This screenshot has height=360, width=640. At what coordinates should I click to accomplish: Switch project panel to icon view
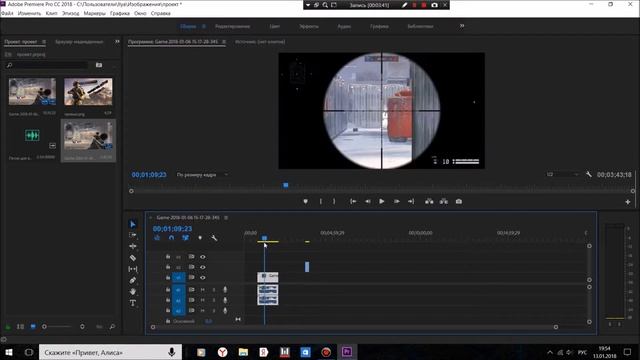pyautogui.click(x=33, y=327)
